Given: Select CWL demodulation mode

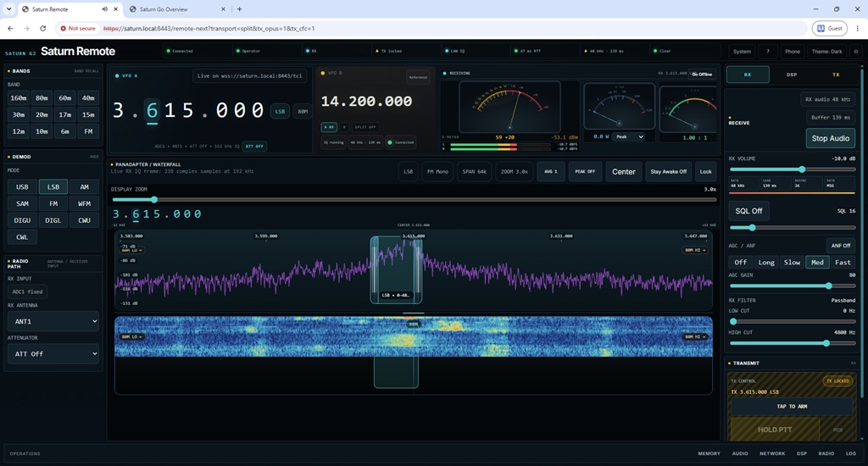Looking at the screenshot, I should click(22, 237).
